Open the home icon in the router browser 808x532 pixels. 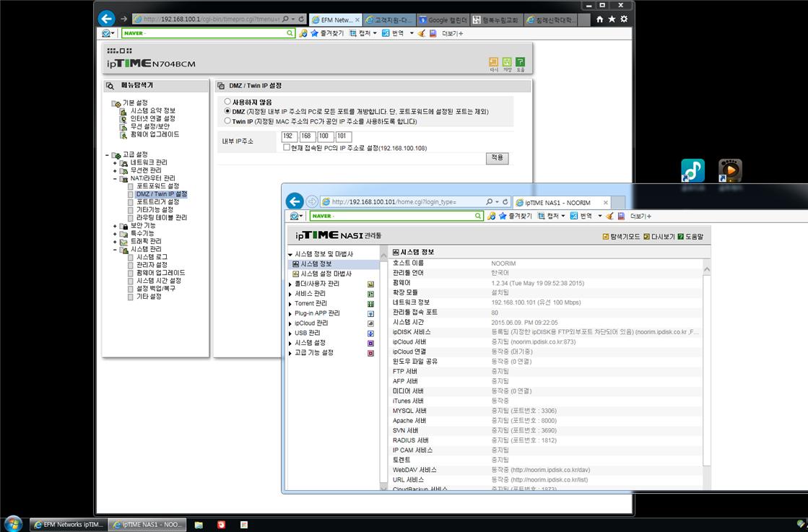pyautogui.click(x=599, y=19)
